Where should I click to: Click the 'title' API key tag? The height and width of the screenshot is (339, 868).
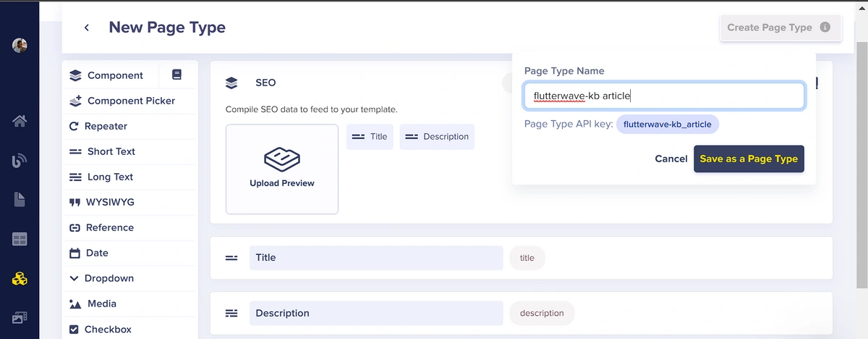pos(527,258)
